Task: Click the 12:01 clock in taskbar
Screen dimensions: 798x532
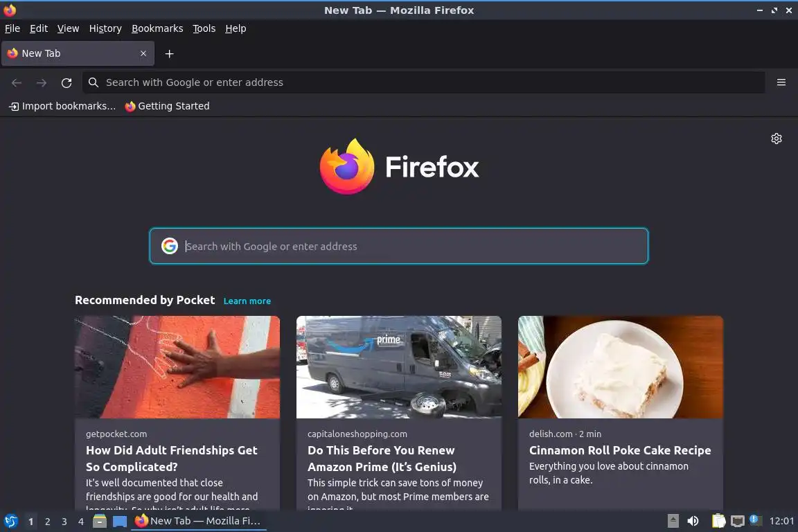Action: tap(781, 521)
